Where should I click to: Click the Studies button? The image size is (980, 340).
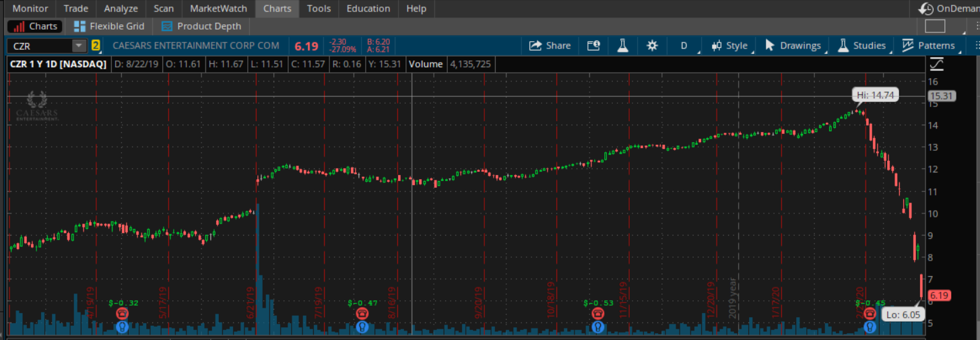click(861, 46)
